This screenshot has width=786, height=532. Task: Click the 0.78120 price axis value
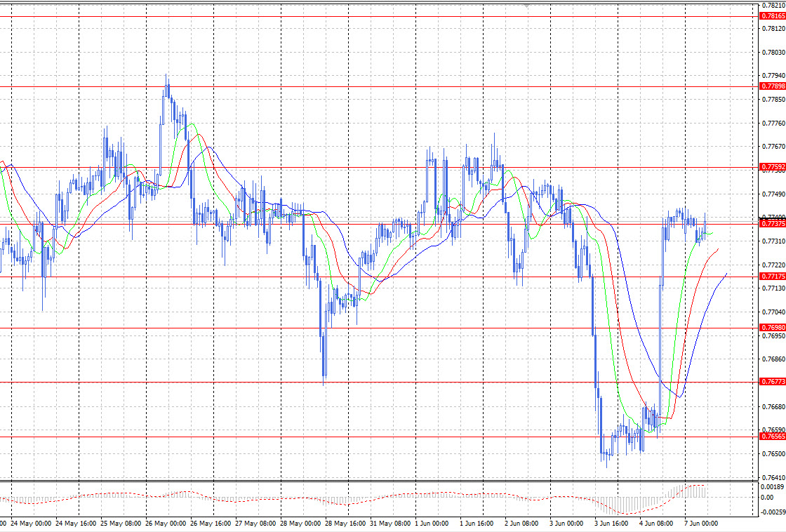tap(773, 29)
